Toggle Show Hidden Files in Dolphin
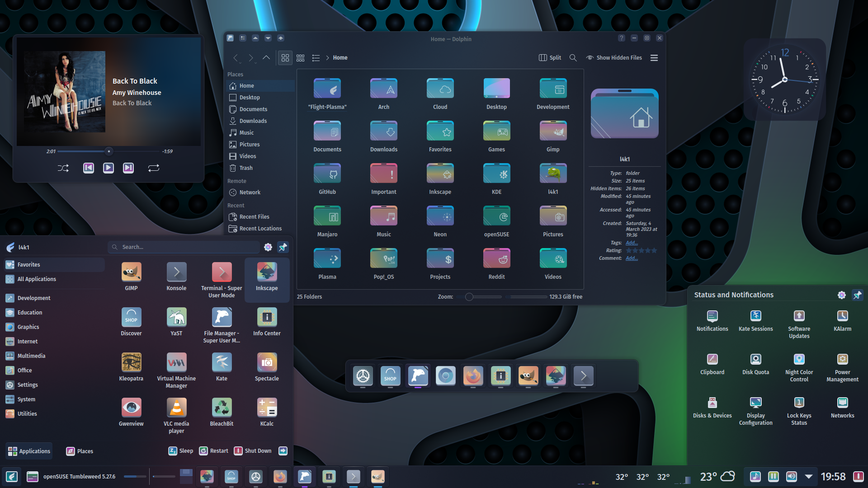This screenshot has height=488, width=868. (614, 58)
